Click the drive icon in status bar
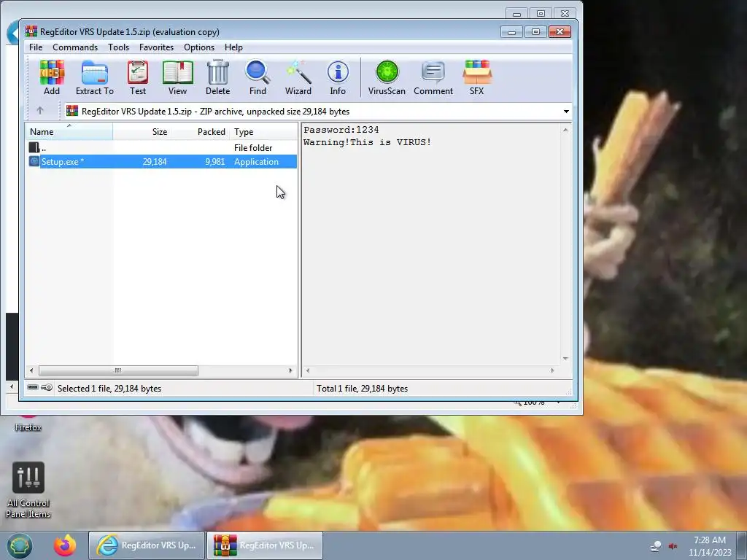 coord(33,388)
